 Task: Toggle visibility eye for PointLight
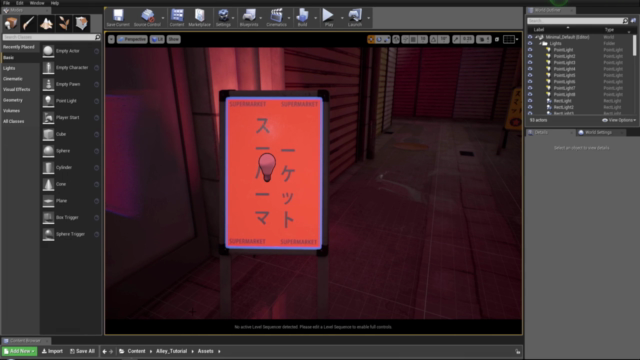530,50
